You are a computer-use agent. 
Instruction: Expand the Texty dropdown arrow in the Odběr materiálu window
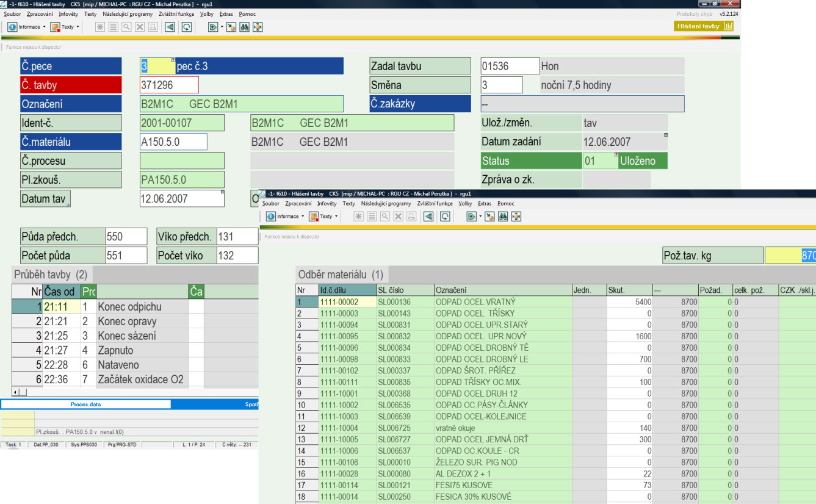point(336,216)
